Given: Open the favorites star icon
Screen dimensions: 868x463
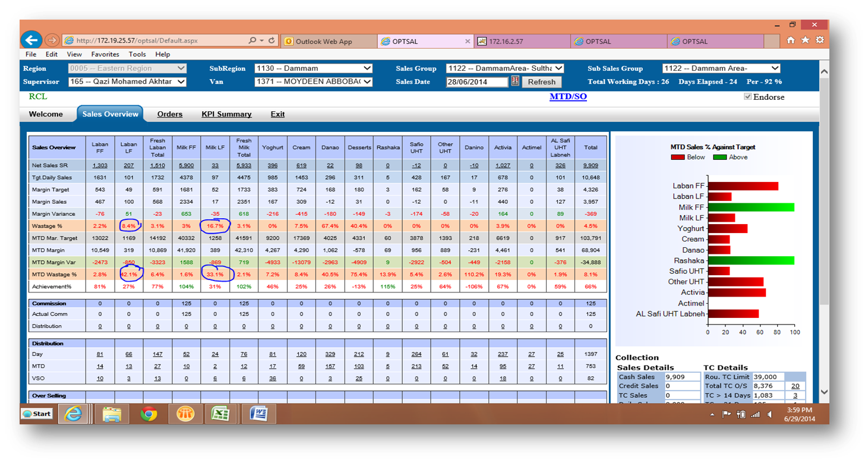Looking at the screenshot, I should tap(805, 40).
